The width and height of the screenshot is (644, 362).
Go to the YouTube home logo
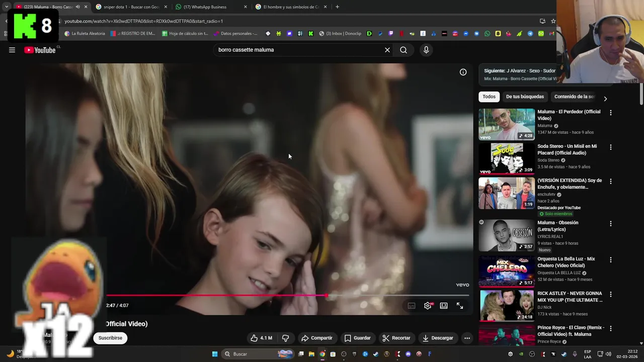40,50
